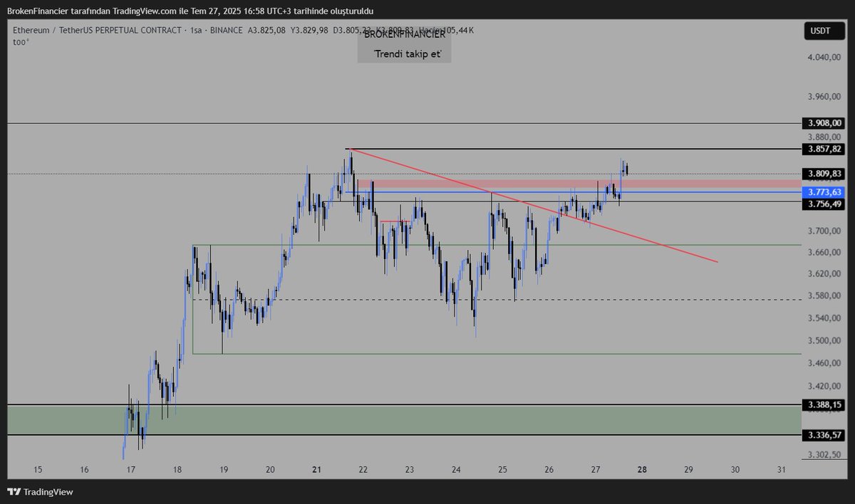Click the 3.660,00 price axis value
The height and width of the screenshot is (504, 855).
(x=825, y=253)
